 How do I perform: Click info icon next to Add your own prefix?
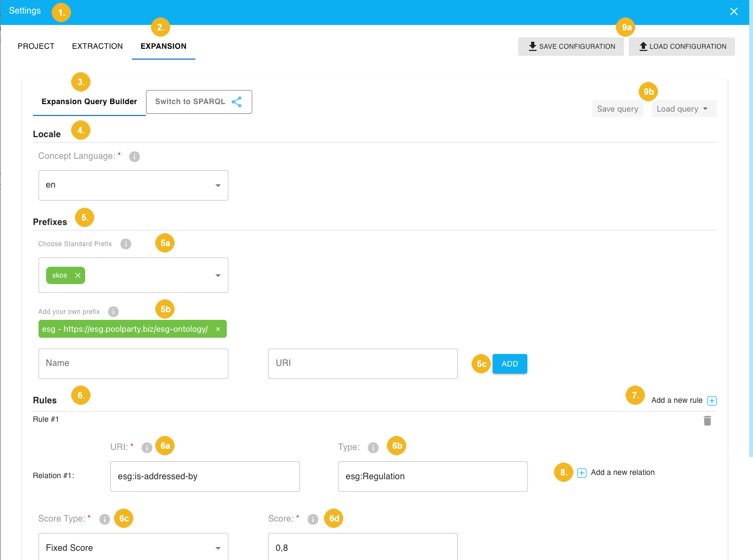coord(113,312)
